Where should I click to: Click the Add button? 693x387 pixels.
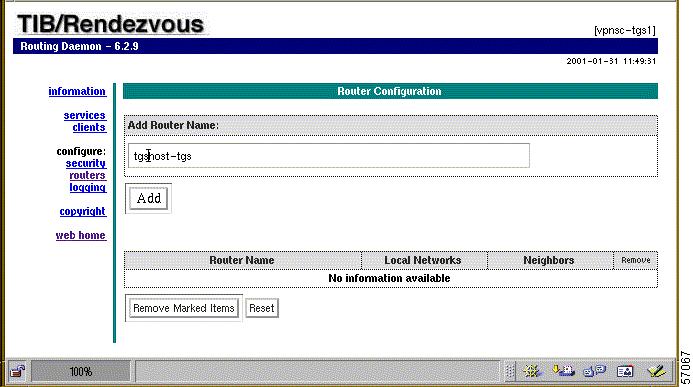148,198
